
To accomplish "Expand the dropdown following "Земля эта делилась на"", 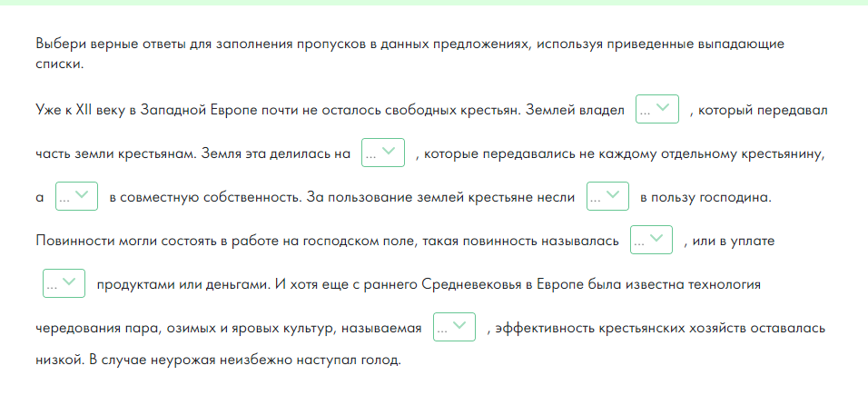I will point(383,153).
